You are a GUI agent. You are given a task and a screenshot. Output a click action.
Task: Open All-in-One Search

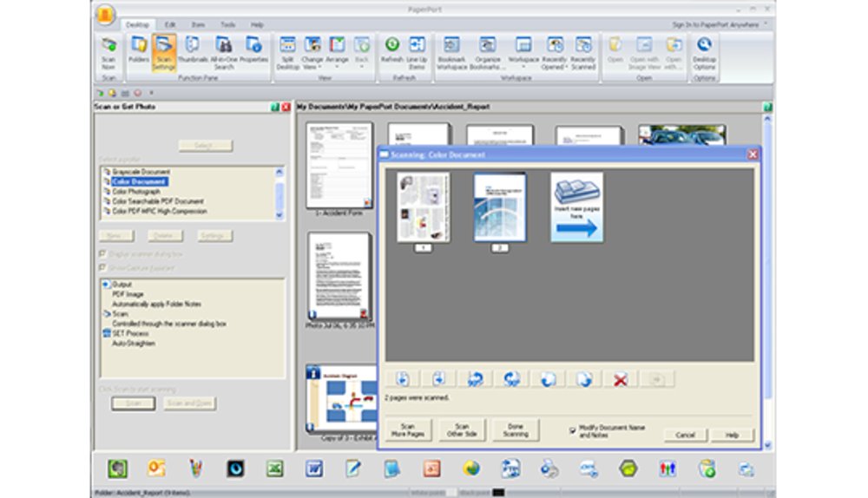click(224, 53)
